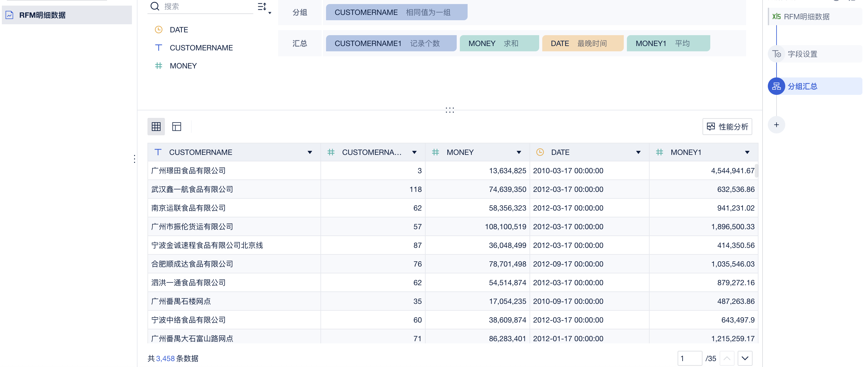Add a new step with plus button
The width and height of the screenshot is (868, 367).
pyautogui.click(x=776, y=125)
